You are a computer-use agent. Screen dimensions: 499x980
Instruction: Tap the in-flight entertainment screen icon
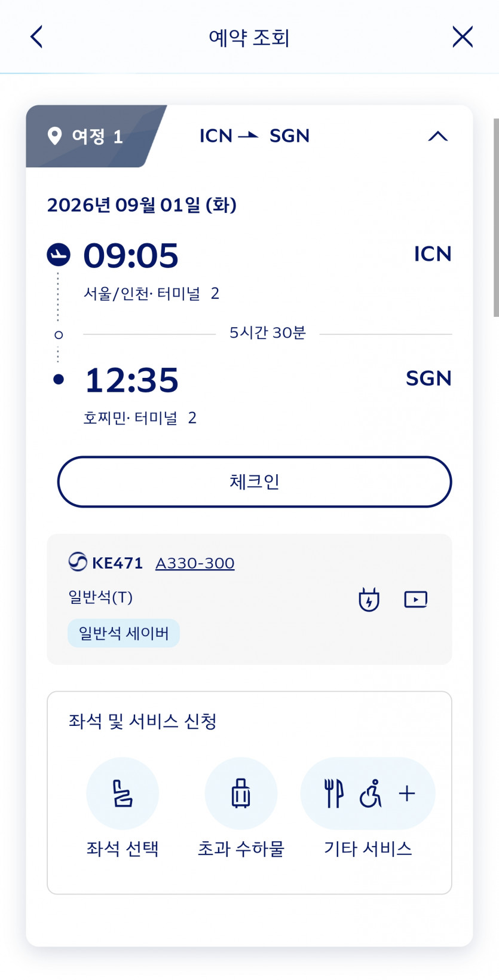(x=415, y=599)
